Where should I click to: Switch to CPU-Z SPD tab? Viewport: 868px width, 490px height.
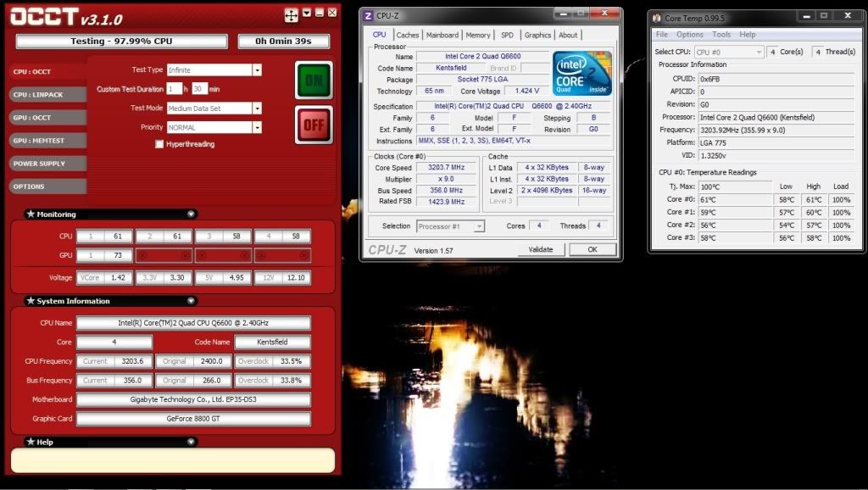pyautogui.click(x=507, y=35)
